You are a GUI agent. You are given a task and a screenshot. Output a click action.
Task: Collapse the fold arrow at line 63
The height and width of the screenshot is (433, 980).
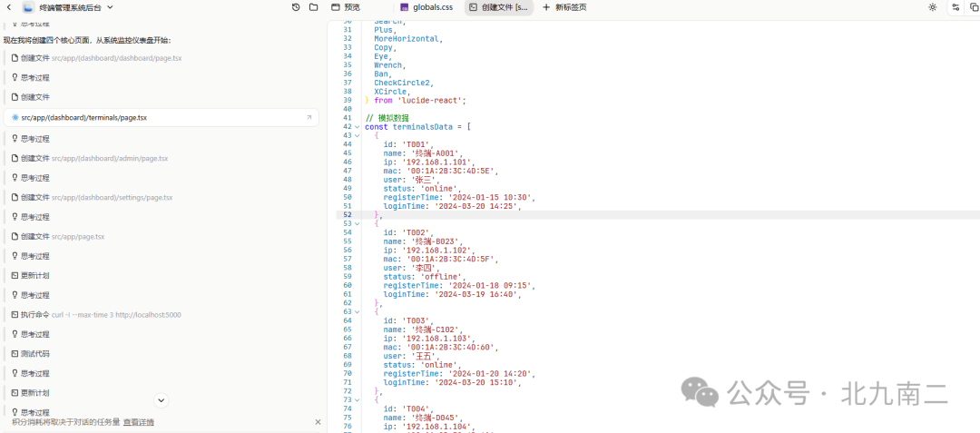pyautogui.click(x=357, y=311)
